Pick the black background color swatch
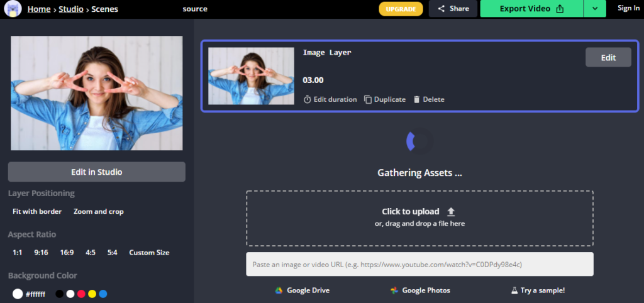The height and width of the screenshot is (303, 644). point(60,294)
